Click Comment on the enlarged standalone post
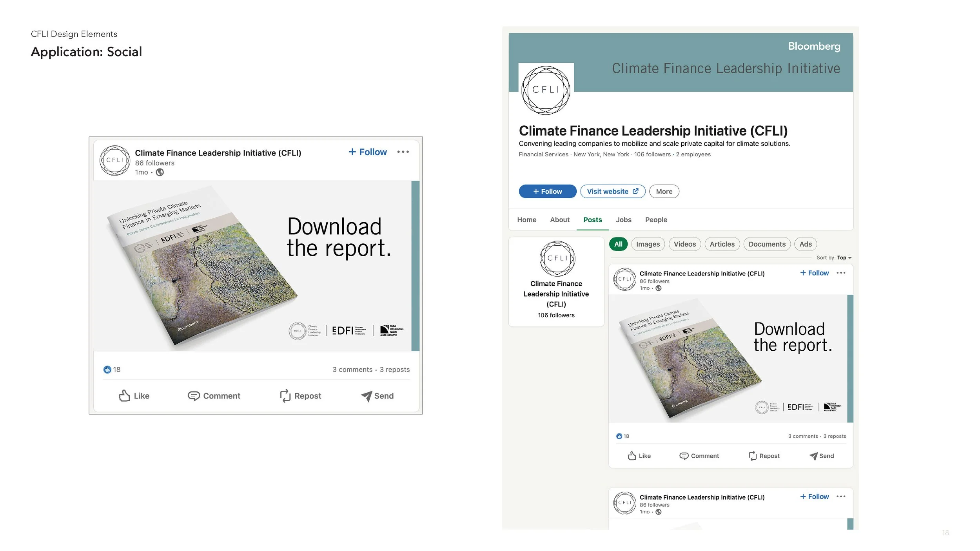Viewport: 980px width, 551px height. click(214, 396)
